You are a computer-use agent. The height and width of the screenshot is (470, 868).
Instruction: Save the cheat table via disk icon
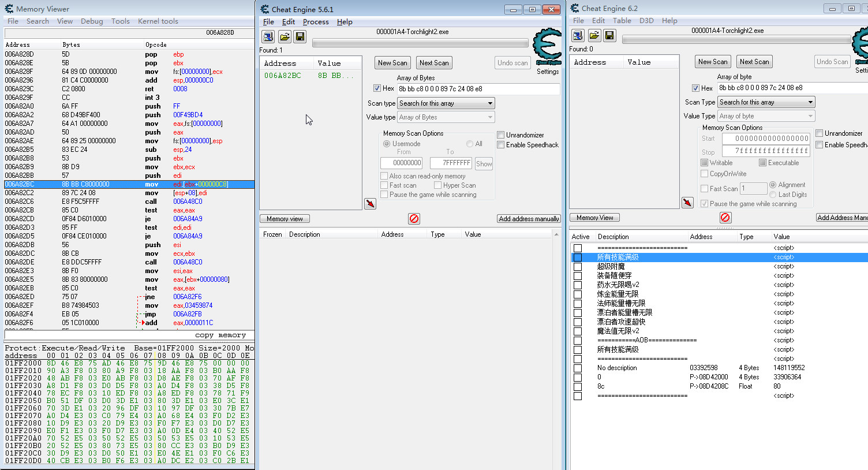pos(300,36)
